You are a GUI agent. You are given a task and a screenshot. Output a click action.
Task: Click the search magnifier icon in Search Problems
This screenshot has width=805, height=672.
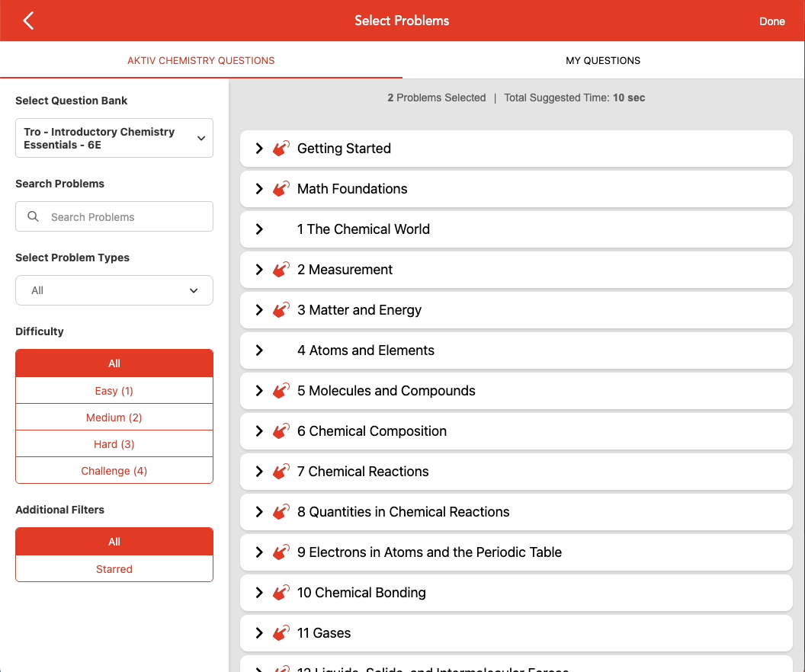click(x=33, y=216)
